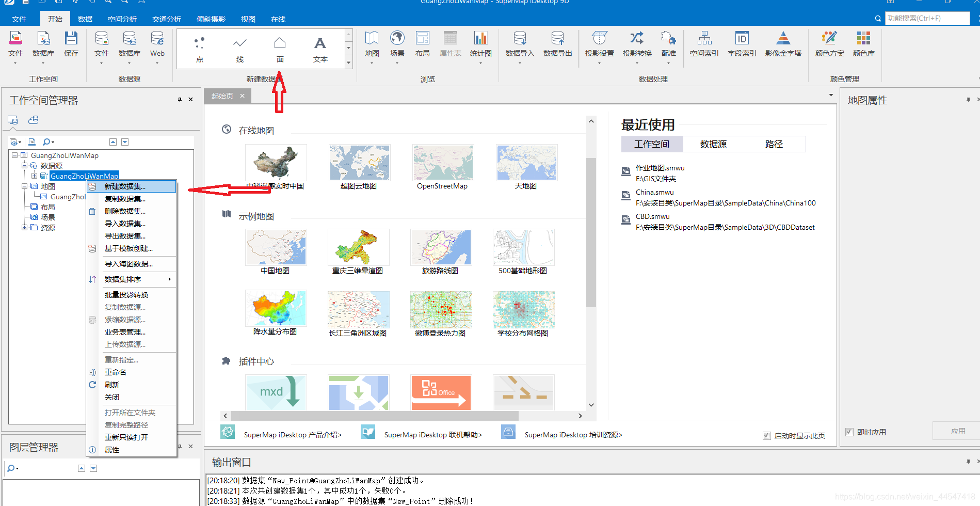980x506 pixels.
Task: Choose 新建数据集 from context menu
Action: tap(132, 186)
